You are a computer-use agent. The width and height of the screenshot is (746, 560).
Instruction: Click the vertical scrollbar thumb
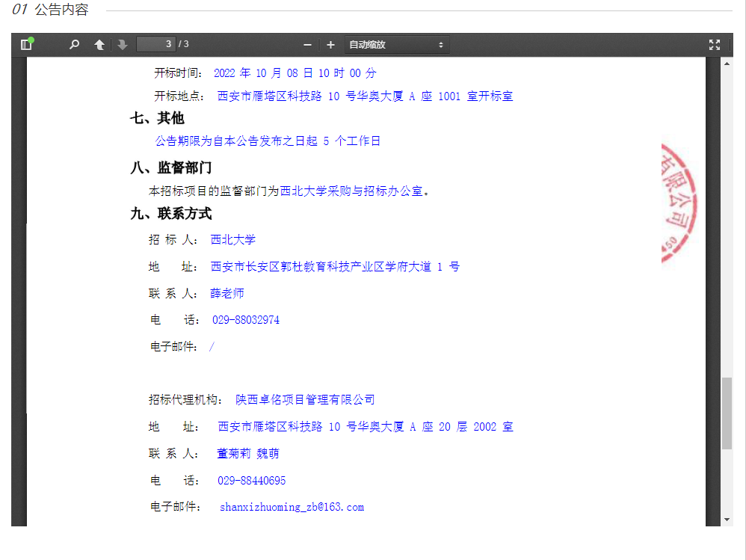[727, 413]
